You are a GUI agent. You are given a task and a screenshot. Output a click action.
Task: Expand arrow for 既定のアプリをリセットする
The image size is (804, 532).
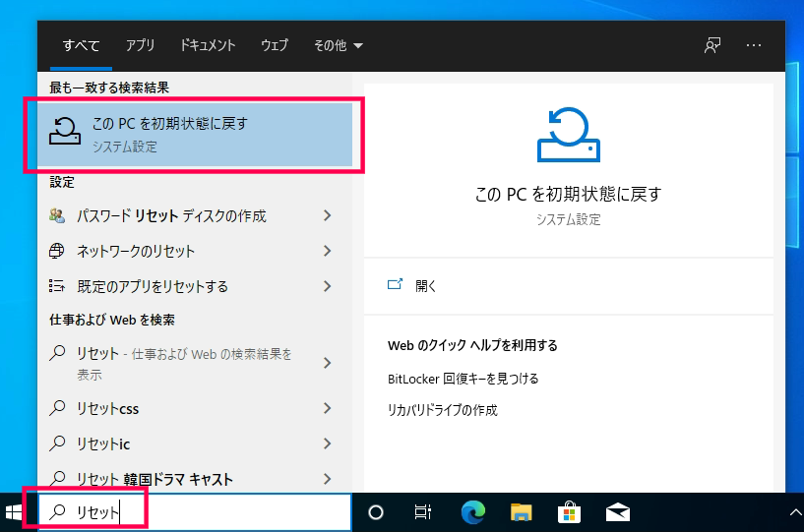click(327, 286)
